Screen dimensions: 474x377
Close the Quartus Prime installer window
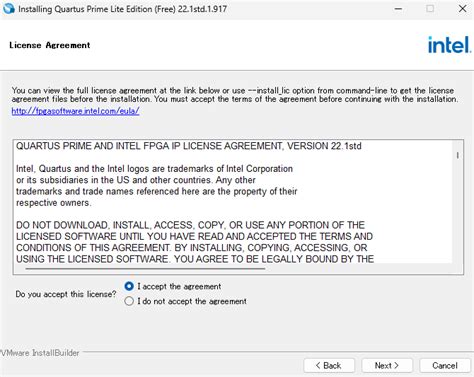point(462,9)
